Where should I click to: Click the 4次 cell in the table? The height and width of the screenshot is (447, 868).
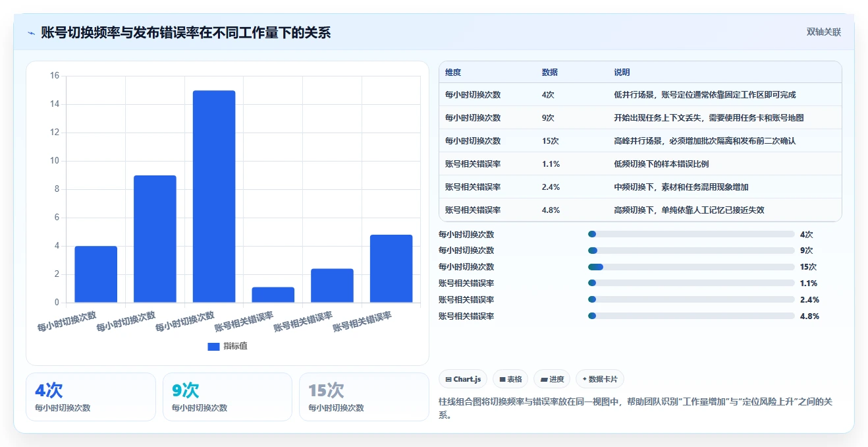click(x=548, y=95)
